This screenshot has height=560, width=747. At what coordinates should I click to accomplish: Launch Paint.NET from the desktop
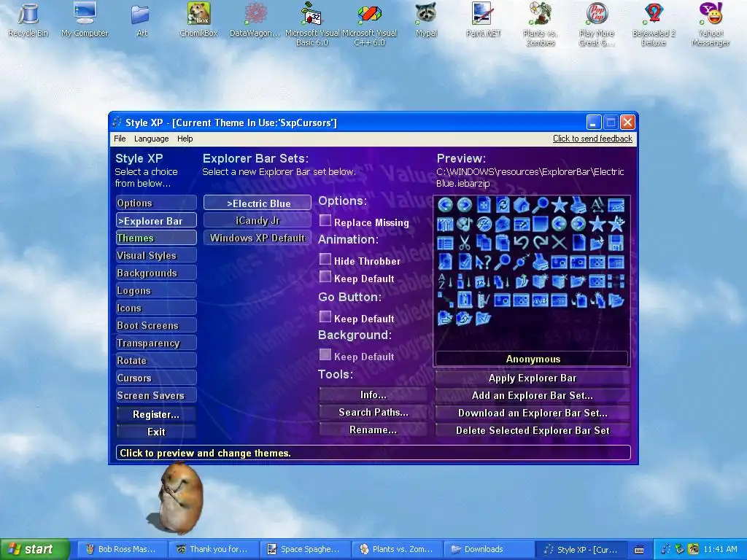483,19
